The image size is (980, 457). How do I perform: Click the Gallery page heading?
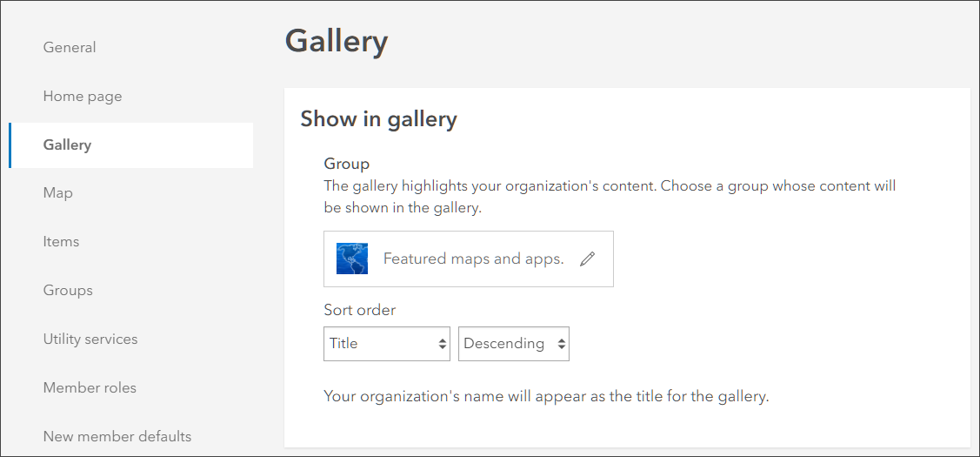[x=337, y=41]
